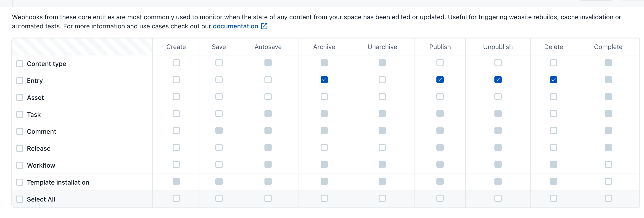This screenshot has height=218, width=644.
Task: Select the Workflow row checkbox
Action: (19, 165)
